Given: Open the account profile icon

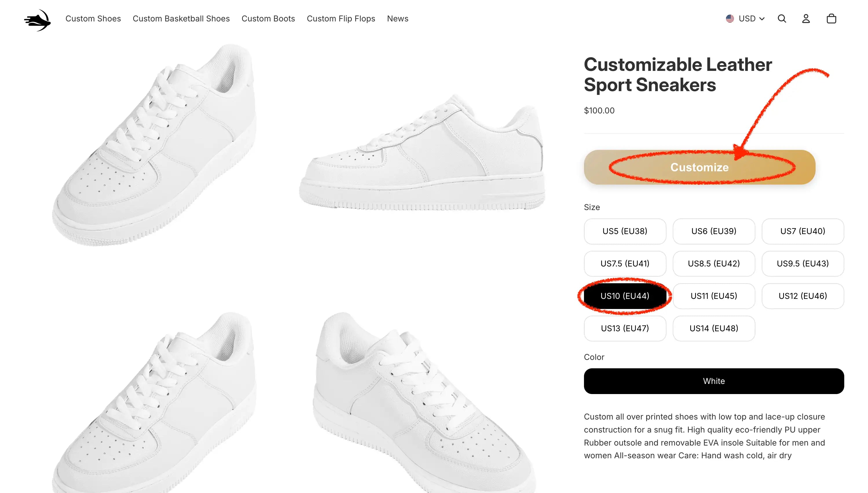Looking at the screenshot, I should click(x=806, y=19).
